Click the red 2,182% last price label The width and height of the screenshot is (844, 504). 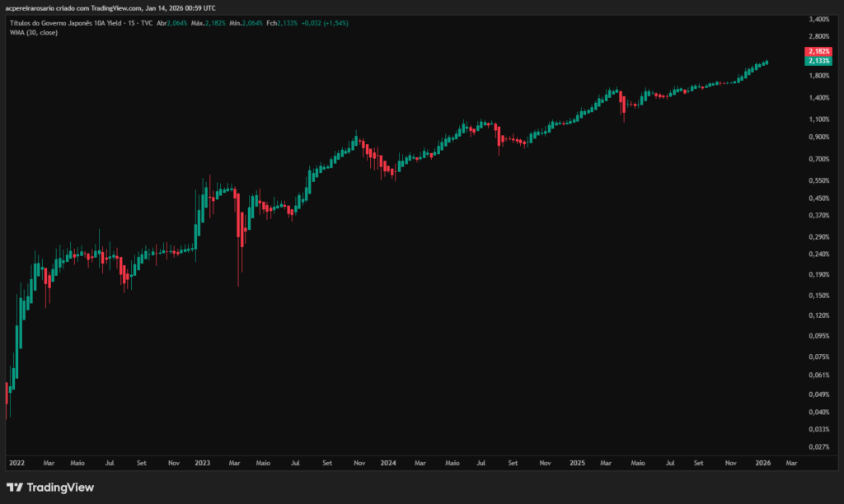coord(818,51)
